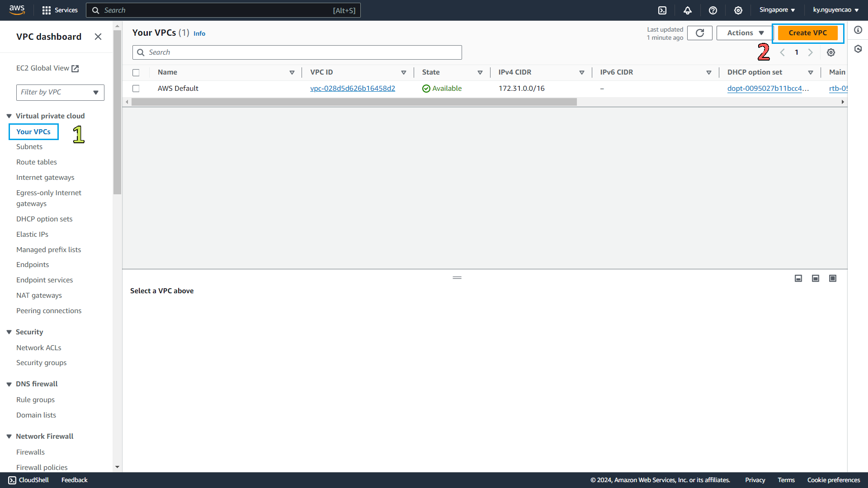Grab the split panel resize handle
This screenshot has height=488, width=868.
457,277
